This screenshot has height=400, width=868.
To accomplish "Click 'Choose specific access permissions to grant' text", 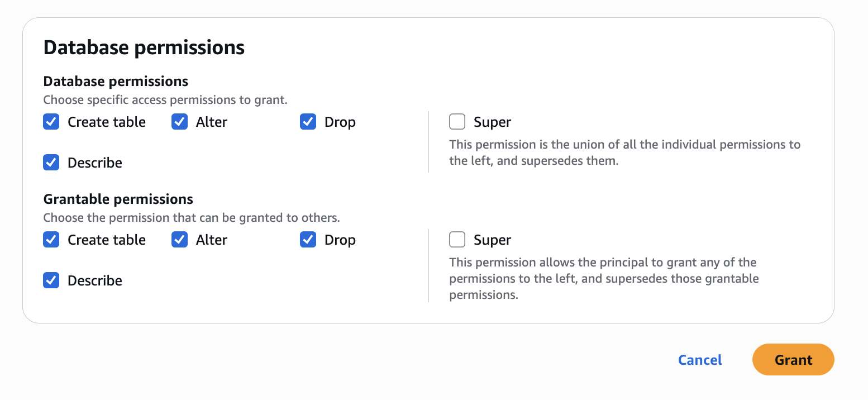I will [165, 100].
